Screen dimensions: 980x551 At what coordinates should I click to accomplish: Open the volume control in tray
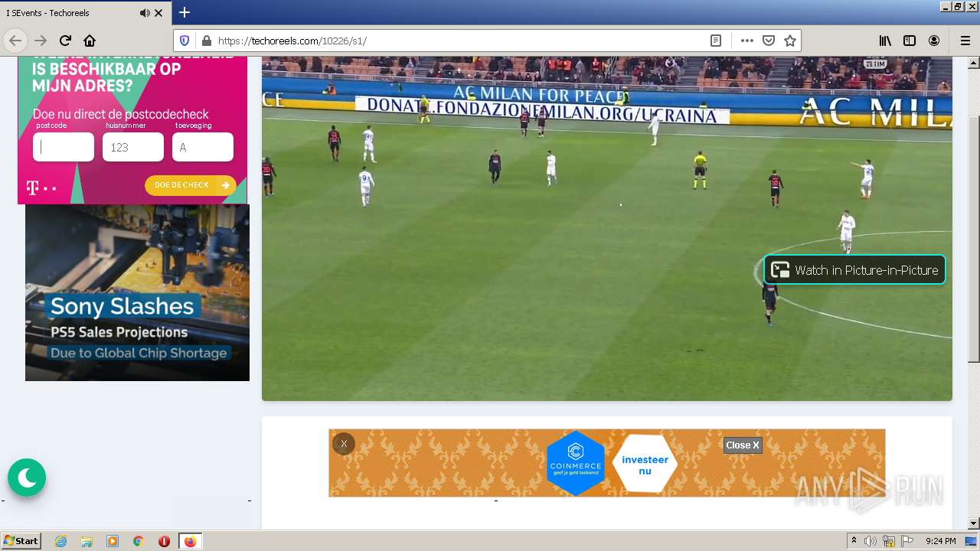871,541
